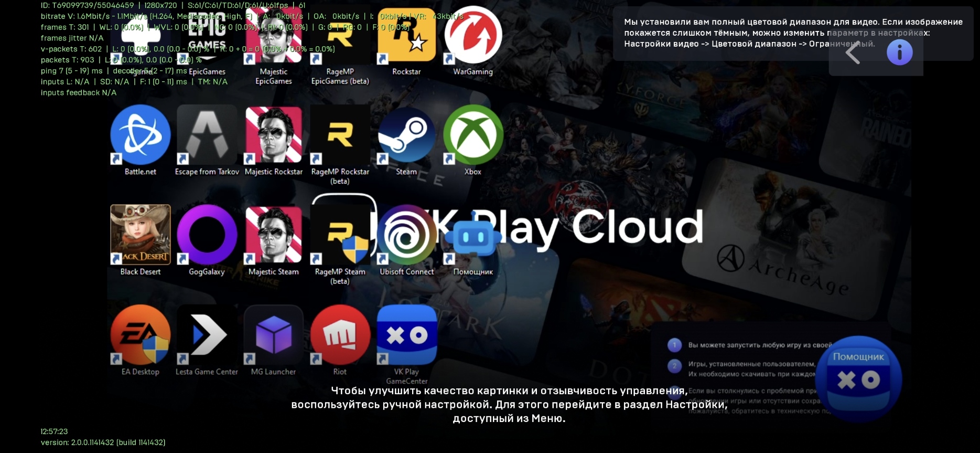Screen dimensions: 980x453
Task: Click the 'Чтобы улучшить качество картинки' hint
Action: click(509, 404)
